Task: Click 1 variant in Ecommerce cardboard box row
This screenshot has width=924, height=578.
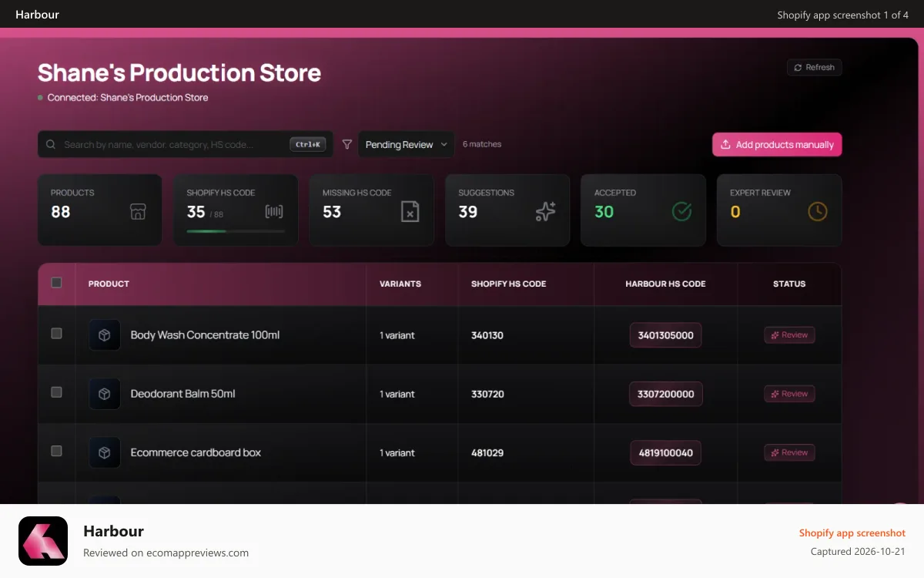Action: pos(397,452)
